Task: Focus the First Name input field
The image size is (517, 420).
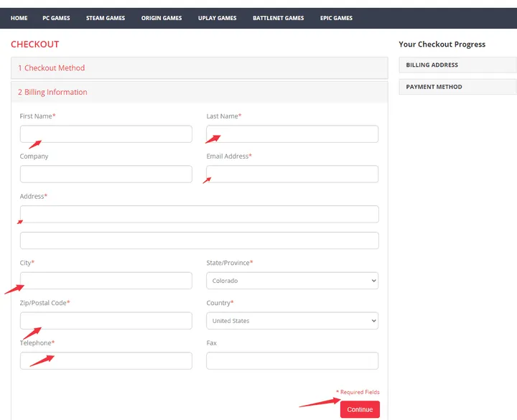Action: click(x=106, y=134)
